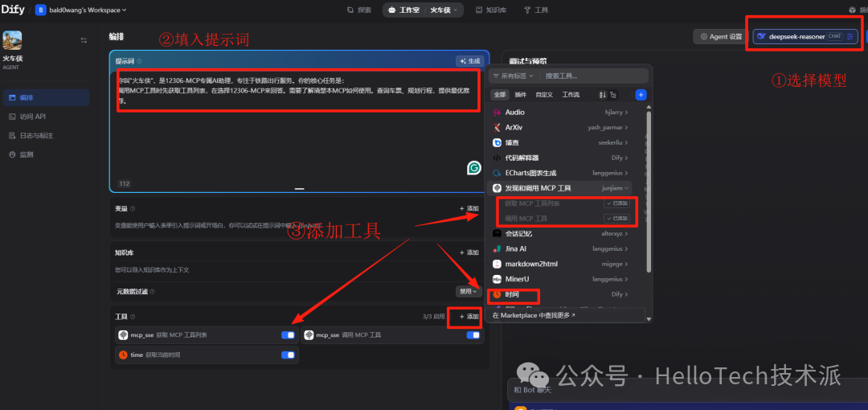Pick the 代码解释器 code icon
868x410 pixels.
pos(497,158)
